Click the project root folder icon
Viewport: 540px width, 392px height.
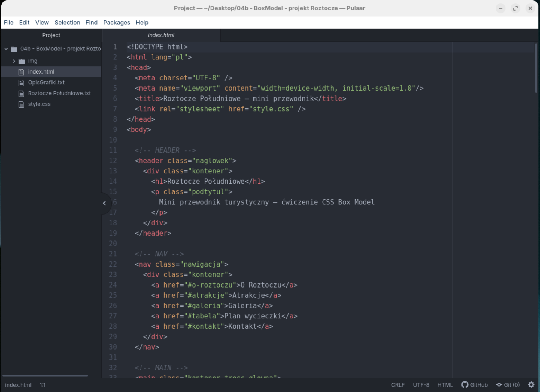tap(14, 49)
